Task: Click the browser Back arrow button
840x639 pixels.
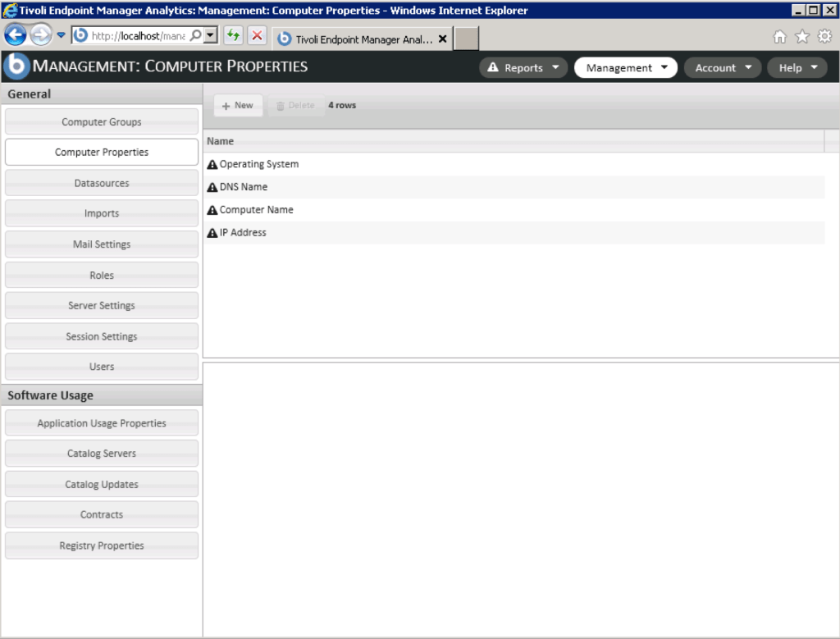Action: click(x=16, y=35)
